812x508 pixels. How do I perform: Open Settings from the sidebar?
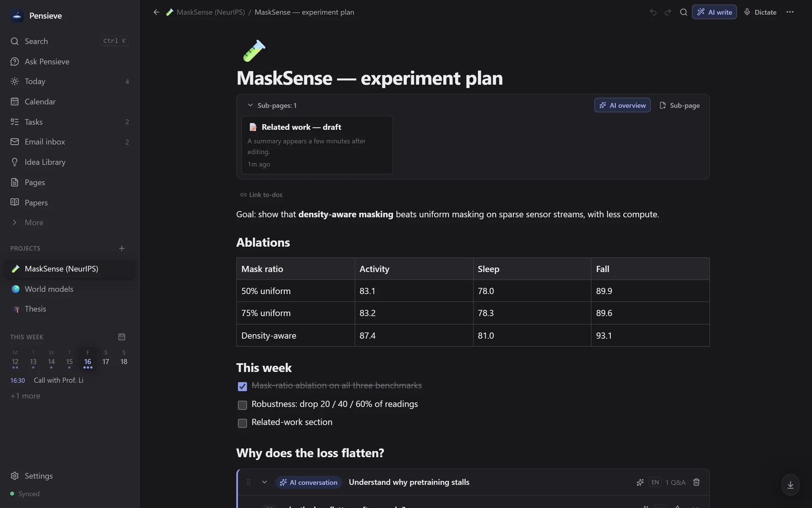(70, 476)
